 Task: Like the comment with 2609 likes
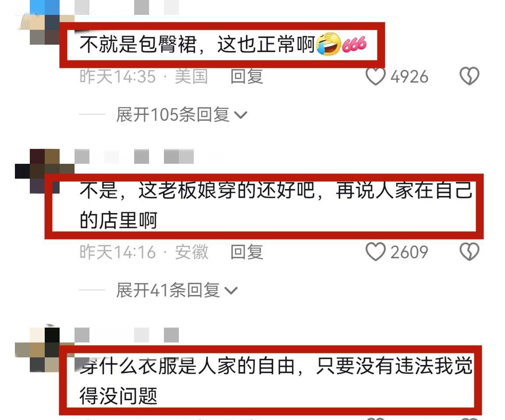(376, 252)
